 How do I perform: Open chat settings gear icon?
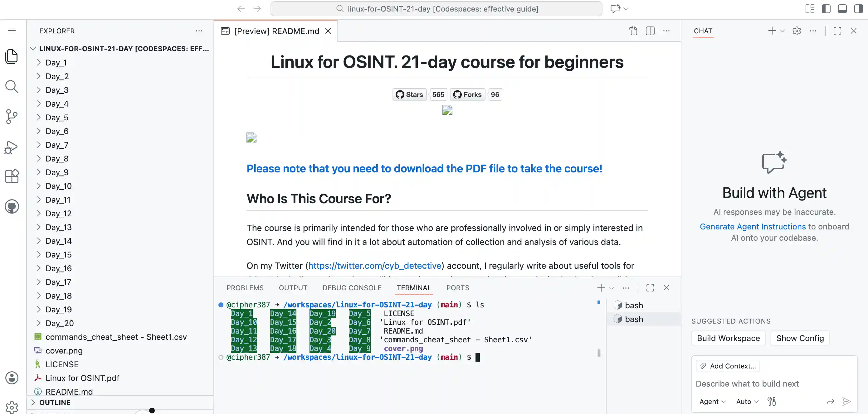[x=797, y=31]
